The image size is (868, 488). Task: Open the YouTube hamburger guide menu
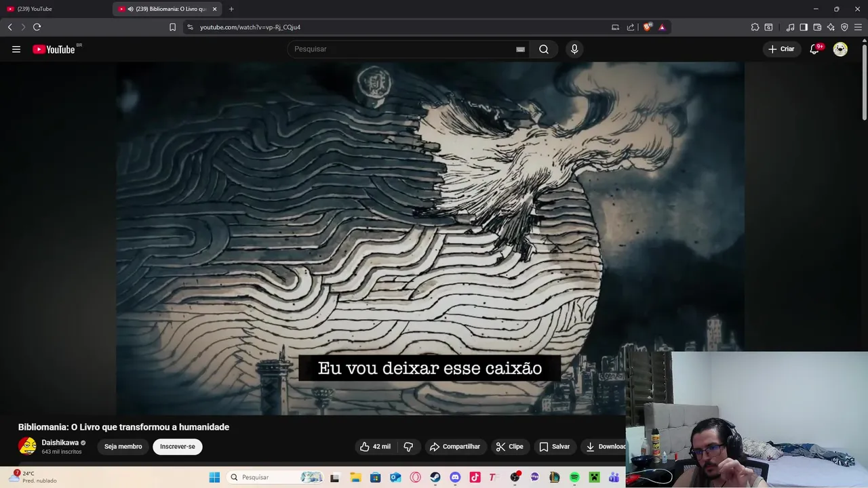point(16,49)
